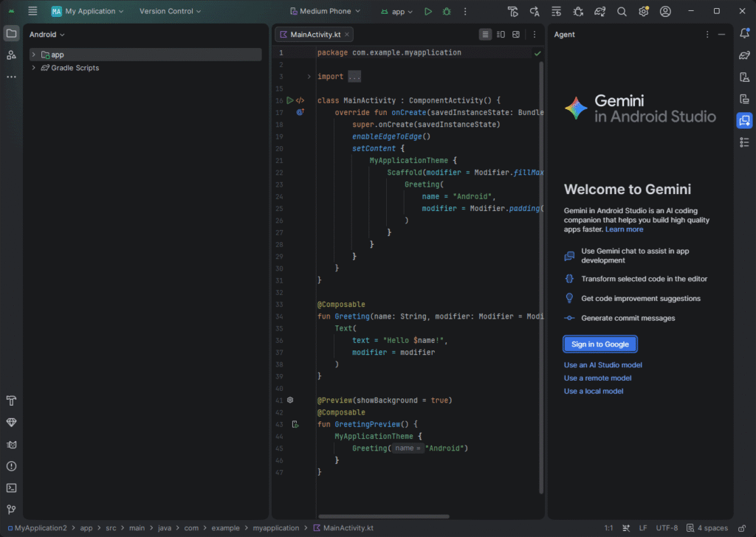This screenshot has height=537, width=756.
Task: Click myapplication breadcrumb segment
Action: (x=276, y=528)
